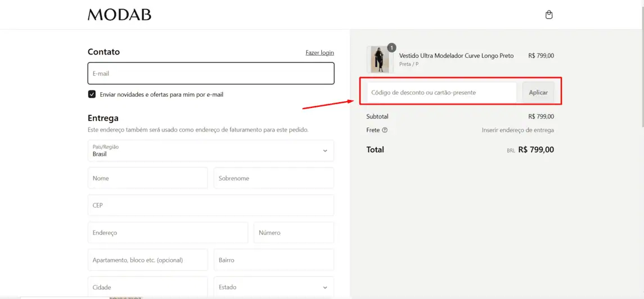Click the Cidade field

coord(148,287)
